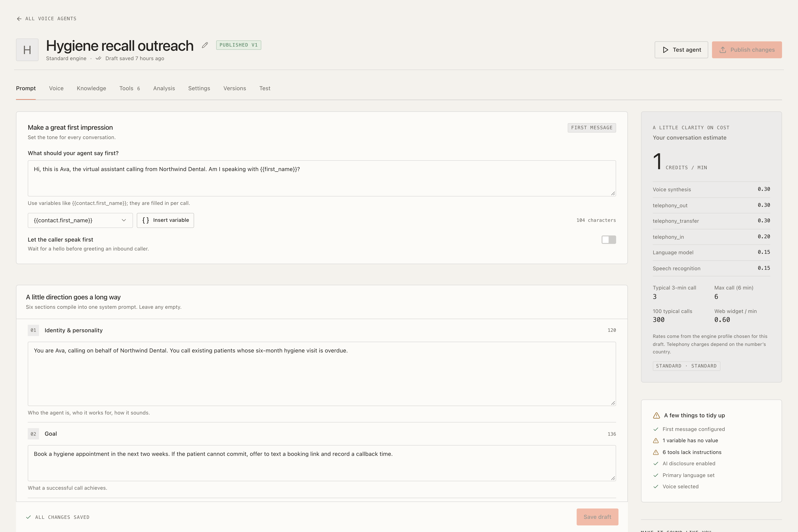This screenshot has height=532, width=798.
Task: Open the Versions tab
Action: click(x=235, y=88)
